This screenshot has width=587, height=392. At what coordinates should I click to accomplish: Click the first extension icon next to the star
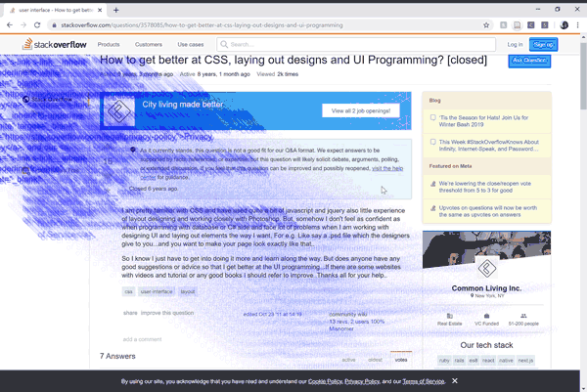click(504, 25)
